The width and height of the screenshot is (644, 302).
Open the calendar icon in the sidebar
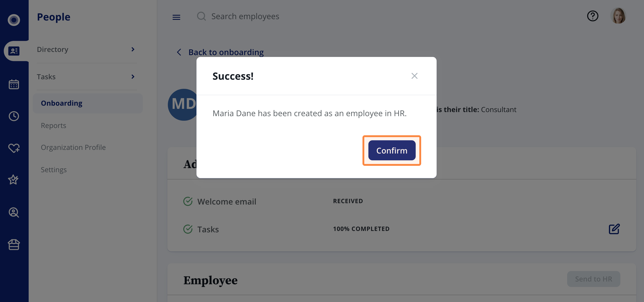(14, 84)
